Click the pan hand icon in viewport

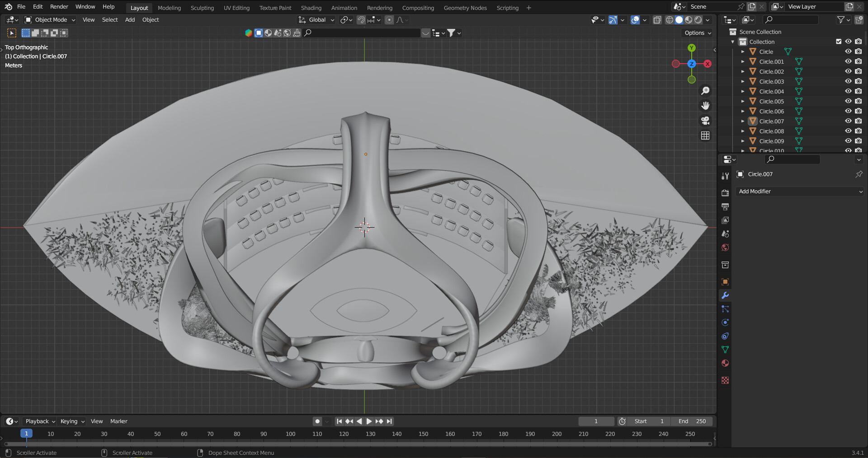click(x=705, y=106)
